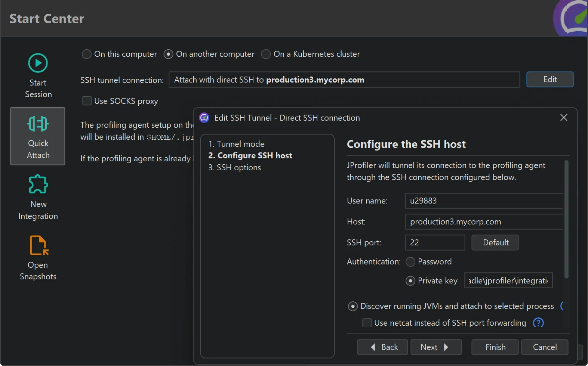The width and height of the screenshot is (588, 366).
Task: Click Next to continue the wizard
Action: 436,347
